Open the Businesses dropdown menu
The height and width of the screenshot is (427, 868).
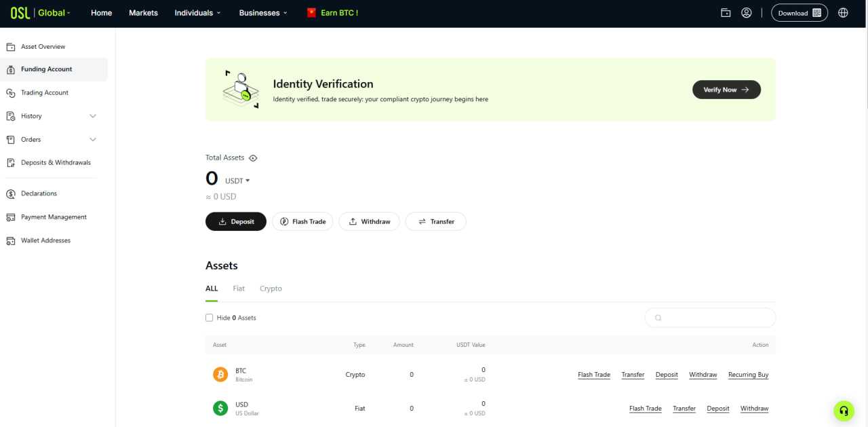263,13
